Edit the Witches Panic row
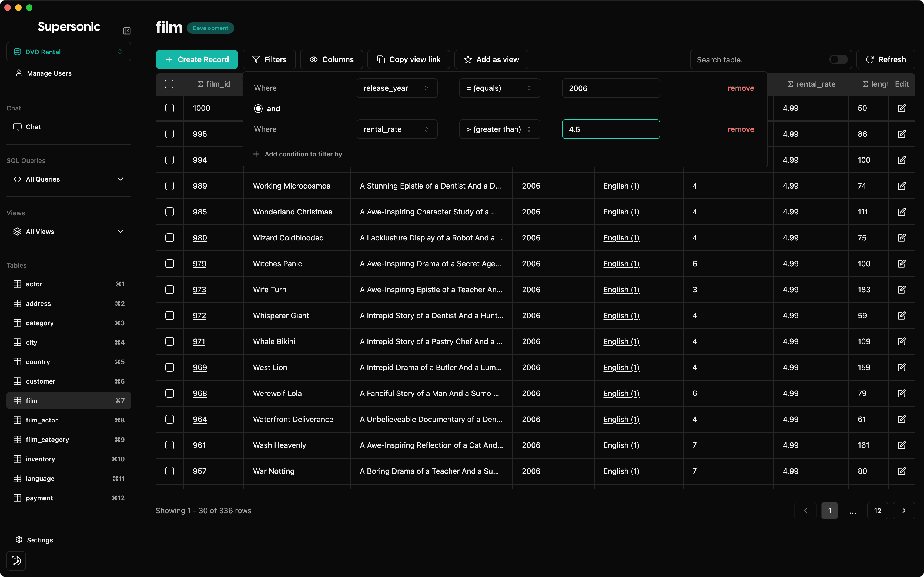Image resolution: width=924 pixels, height=577 pixels. (902, 264)
